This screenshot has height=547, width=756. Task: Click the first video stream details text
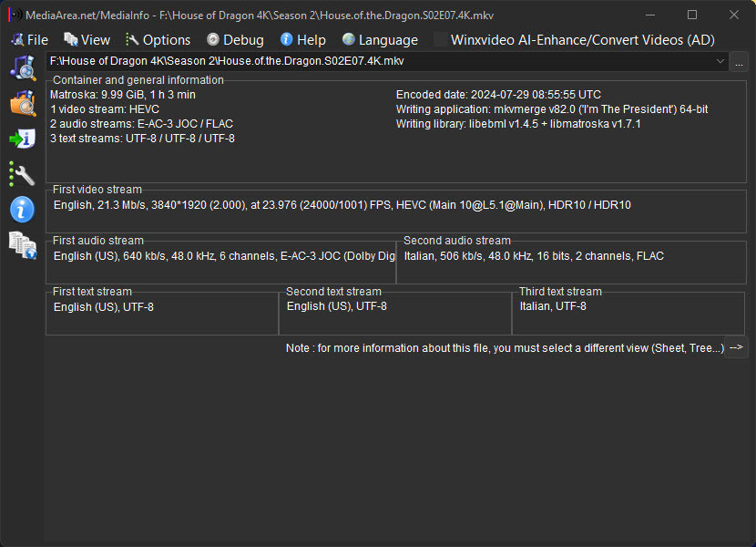click(x=342, y=205)
